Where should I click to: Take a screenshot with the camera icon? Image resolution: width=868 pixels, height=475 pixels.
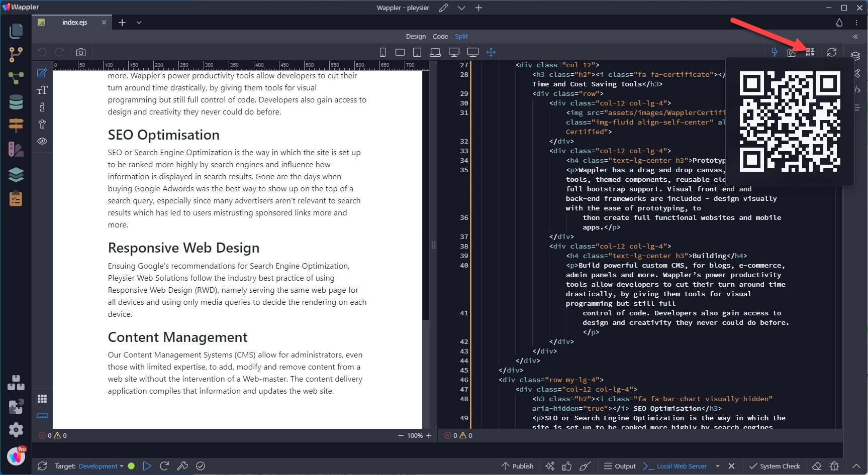(81, 52)
